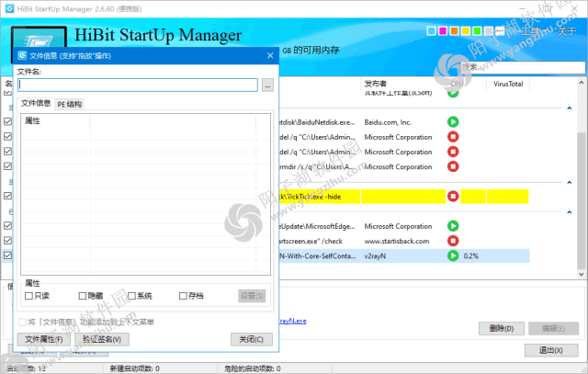588x374 pixels.
Task: Toggle the checkbox for the smartscreen.exe entry
Action: coord(7,241)
